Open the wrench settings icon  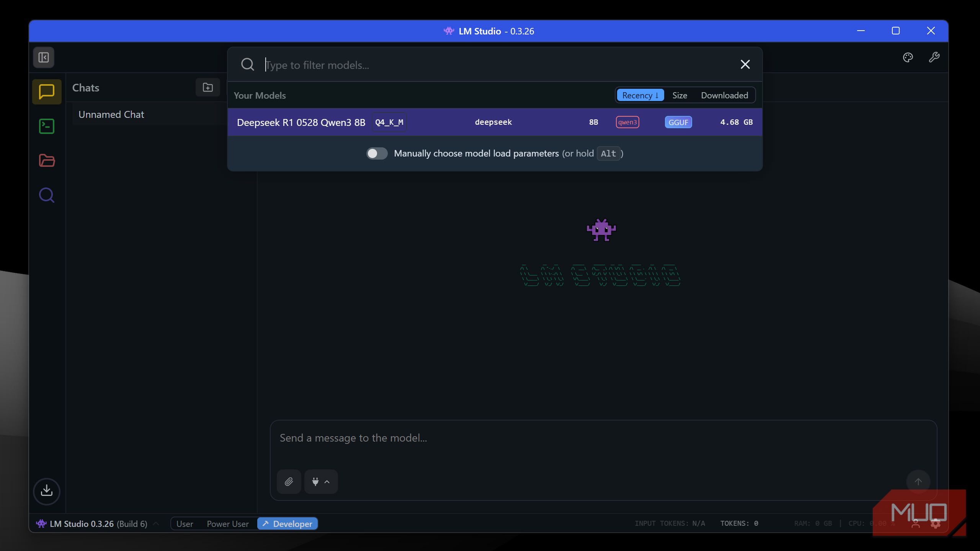[934, 57]
